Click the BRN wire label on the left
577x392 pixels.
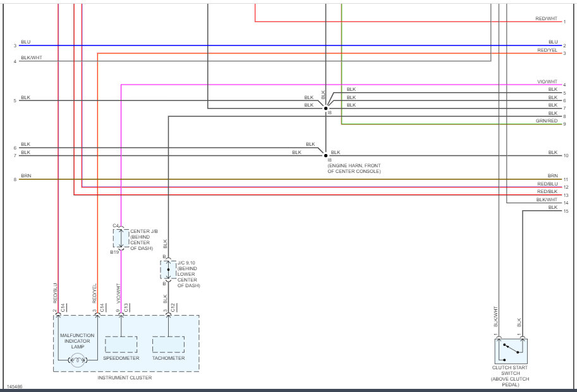point(25,177)
